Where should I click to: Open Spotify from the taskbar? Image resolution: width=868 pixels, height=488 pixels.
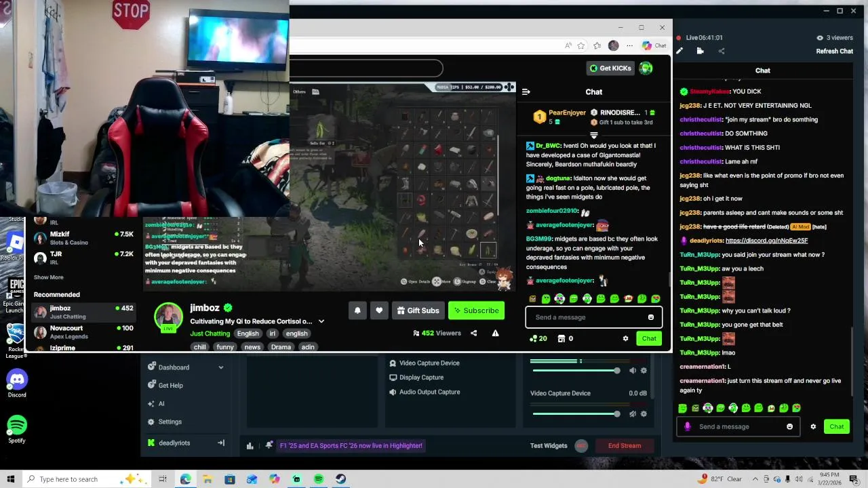click(x=319, y=479)
